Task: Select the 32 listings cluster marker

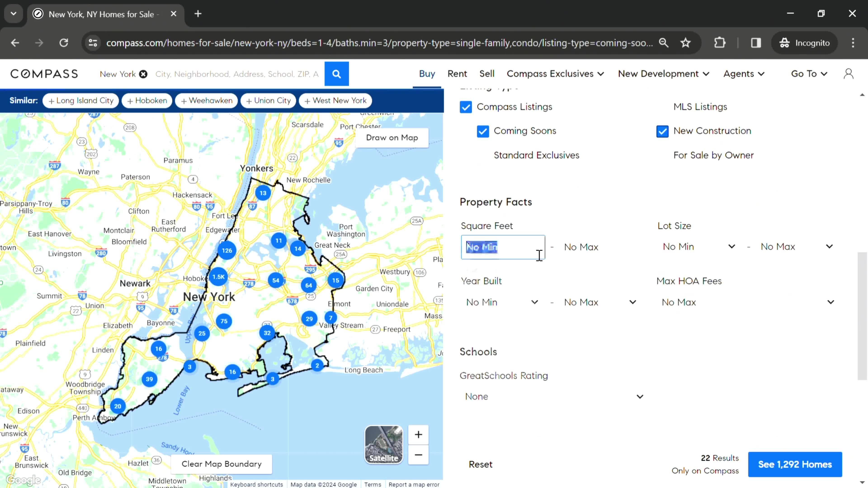Action: tap(267, 333)
